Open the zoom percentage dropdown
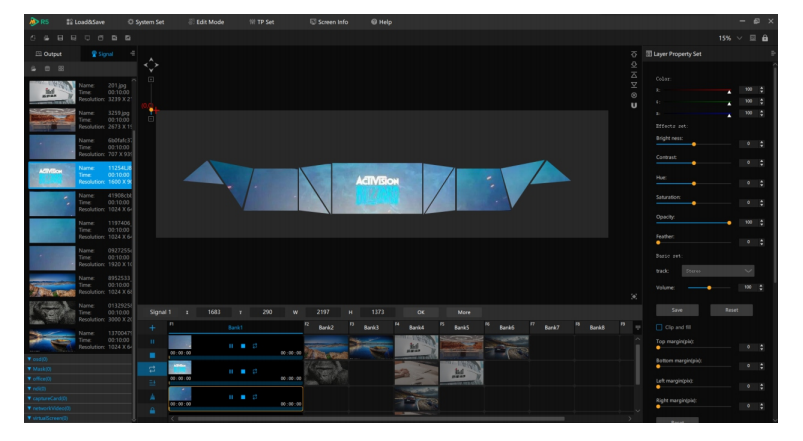This screenshot has height=441, width=803. (739, 38)
